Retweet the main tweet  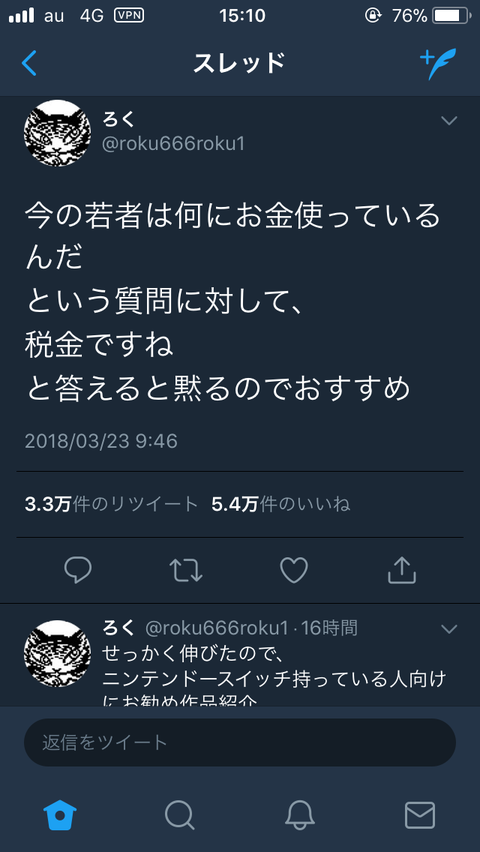pyautogui.click(x=186, y=571)
